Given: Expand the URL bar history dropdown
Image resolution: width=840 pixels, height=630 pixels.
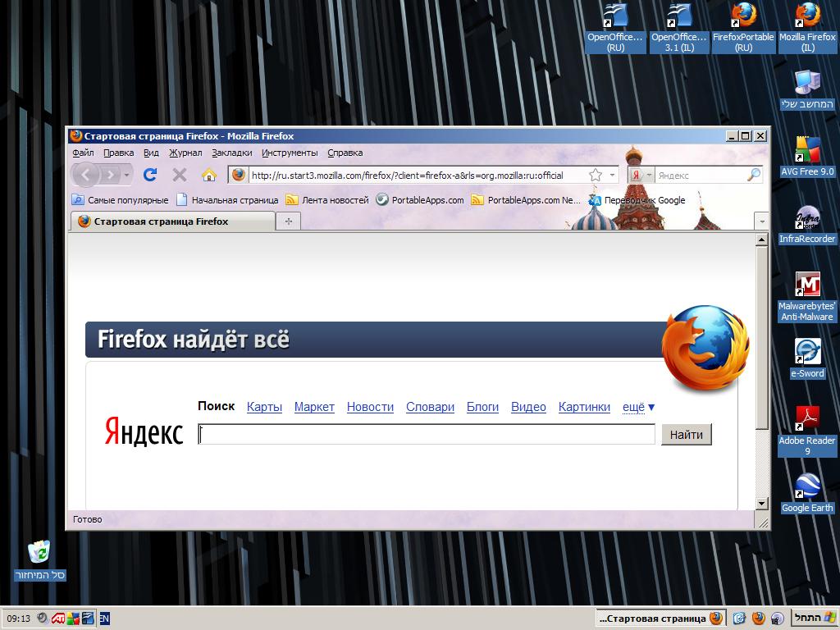Looking at the screenshot, I should (x=612, y=175).
